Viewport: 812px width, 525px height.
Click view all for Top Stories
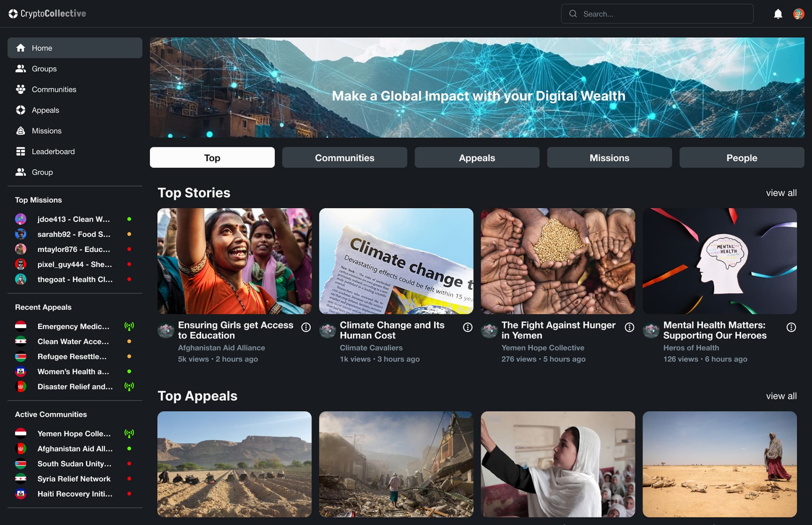[x=781, y=193]
